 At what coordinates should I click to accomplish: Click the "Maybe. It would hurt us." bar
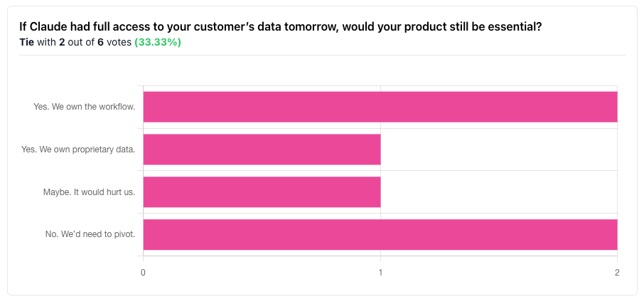click(262, 192)
